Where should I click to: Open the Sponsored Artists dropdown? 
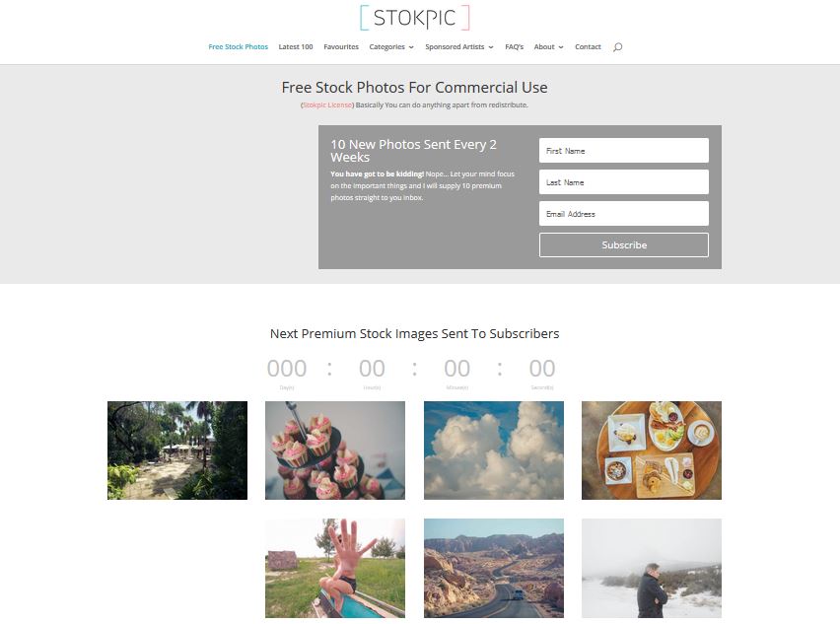coord(459,47)
